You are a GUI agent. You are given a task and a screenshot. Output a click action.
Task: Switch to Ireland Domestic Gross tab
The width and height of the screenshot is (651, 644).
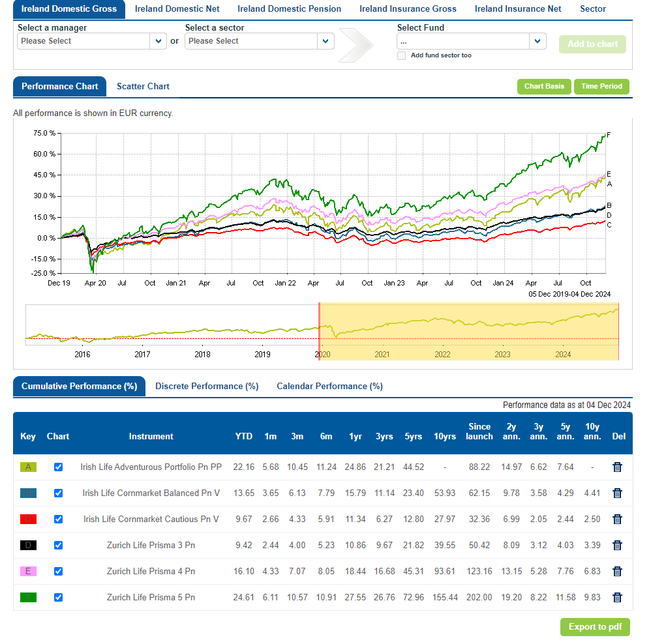pyautogui.click(x=69, y=9)
